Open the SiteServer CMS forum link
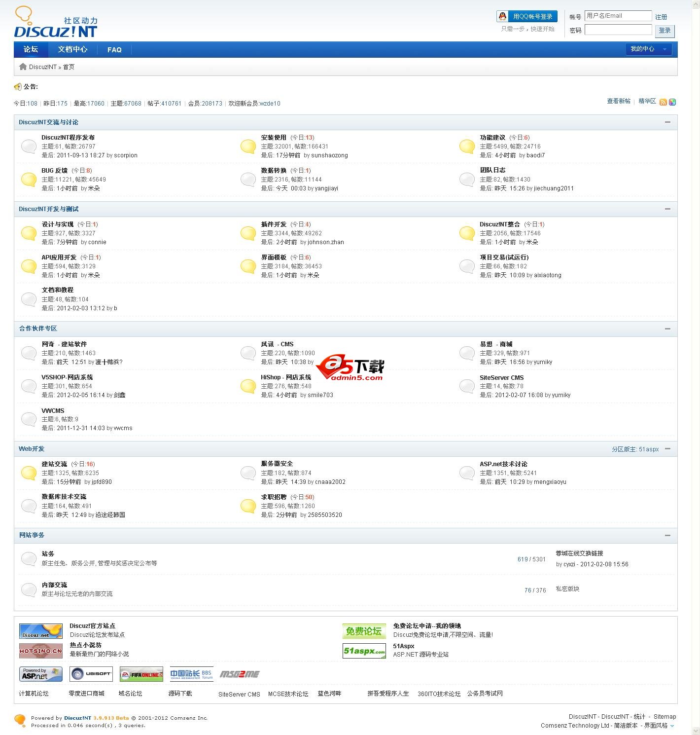700x735 pixels. click(501, 378)
